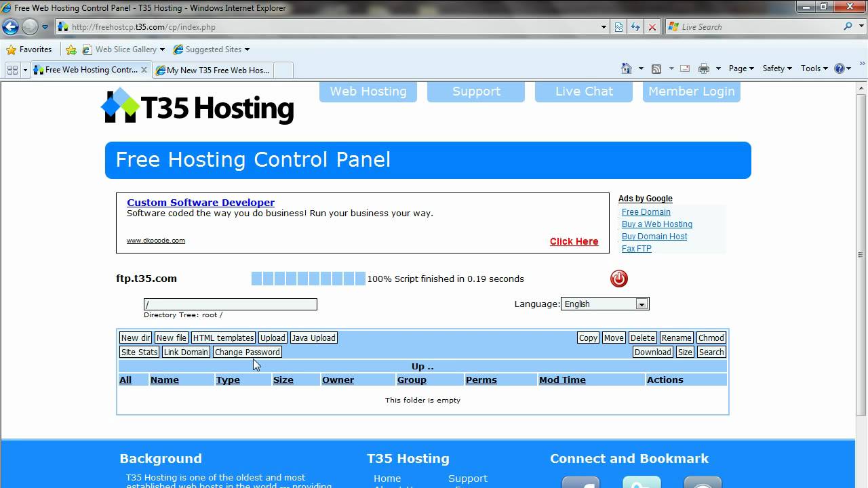Image resolution: width=868 pixels, height=488 pixels.
Task: Click the Move button
Action: point(614,338)
